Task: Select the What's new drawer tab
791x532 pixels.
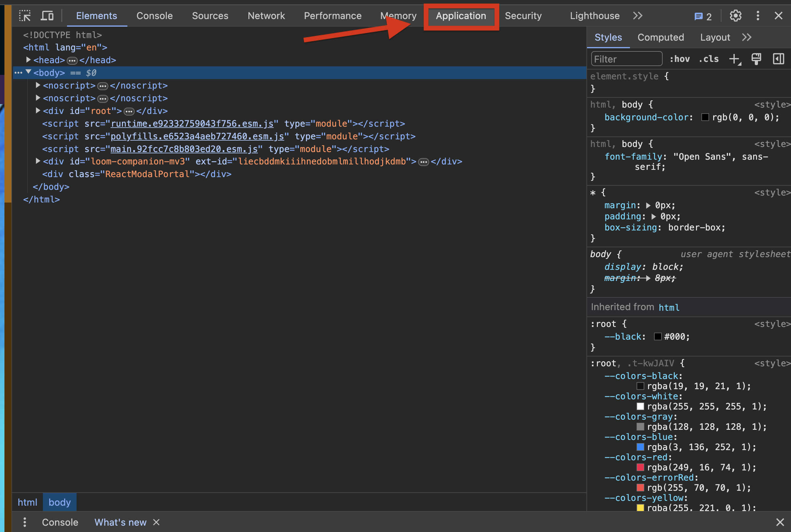Action: [x=120, y=522]
